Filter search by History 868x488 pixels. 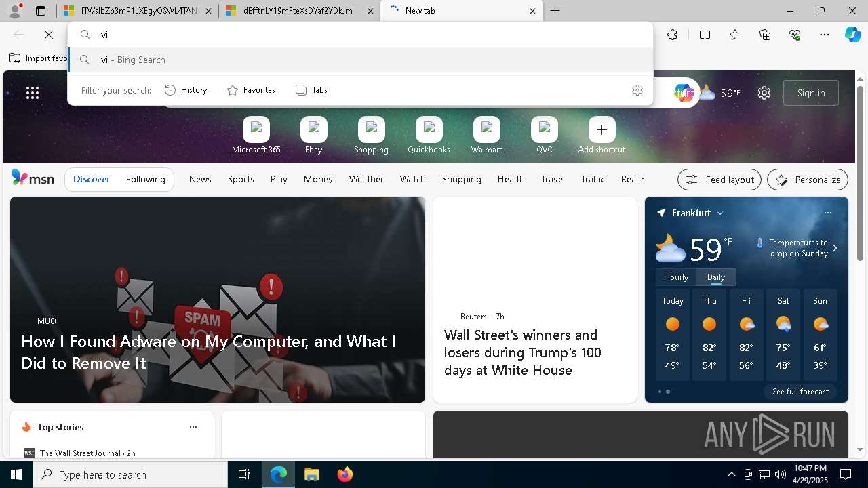(186, 90)
